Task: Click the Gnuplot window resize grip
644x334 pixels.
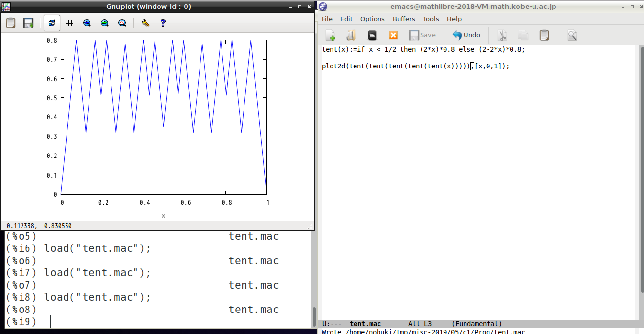Action: click(309, 226)
